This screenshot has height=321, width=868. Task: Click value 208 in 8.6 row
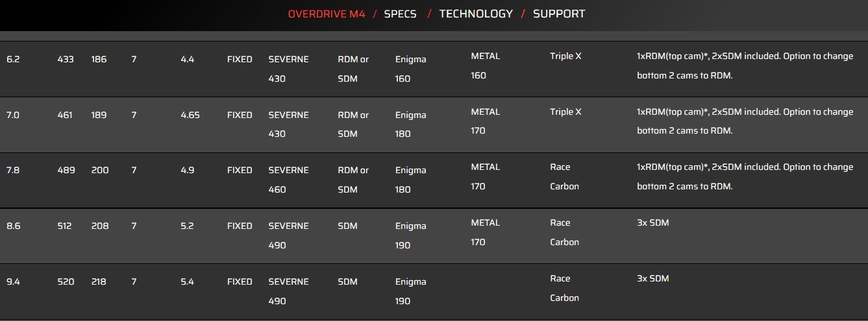100,226
